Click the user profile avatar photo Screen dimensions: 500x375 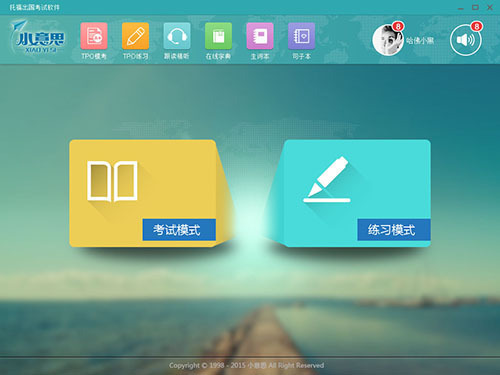[x=388, y=40]
